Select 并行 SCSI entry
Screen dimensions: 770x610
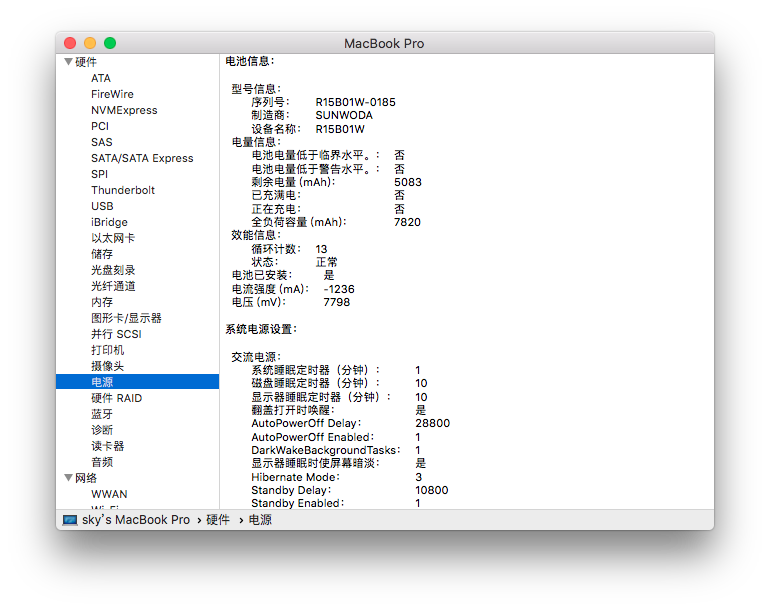click(x=116, y=334)
